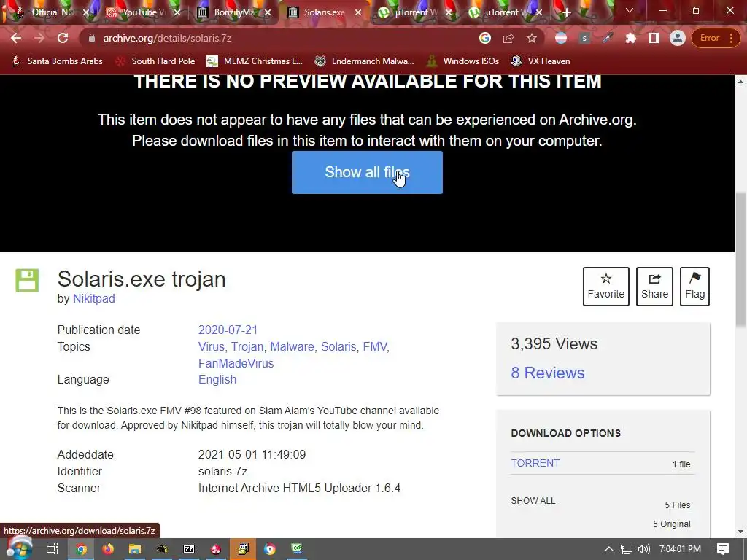Switch to the Official NC tab
Screen dimensions: 747x560
[53, 12]
